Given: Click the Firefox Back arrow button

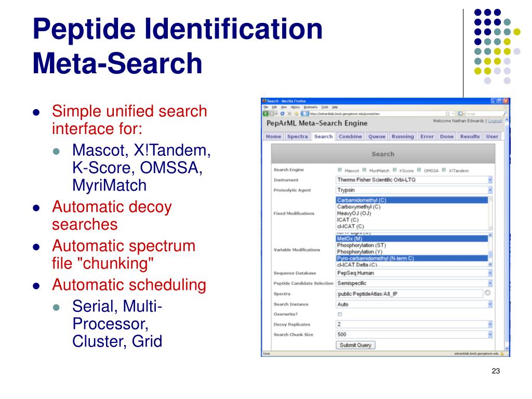Looking at the screenshot, I should coord(266,114).
